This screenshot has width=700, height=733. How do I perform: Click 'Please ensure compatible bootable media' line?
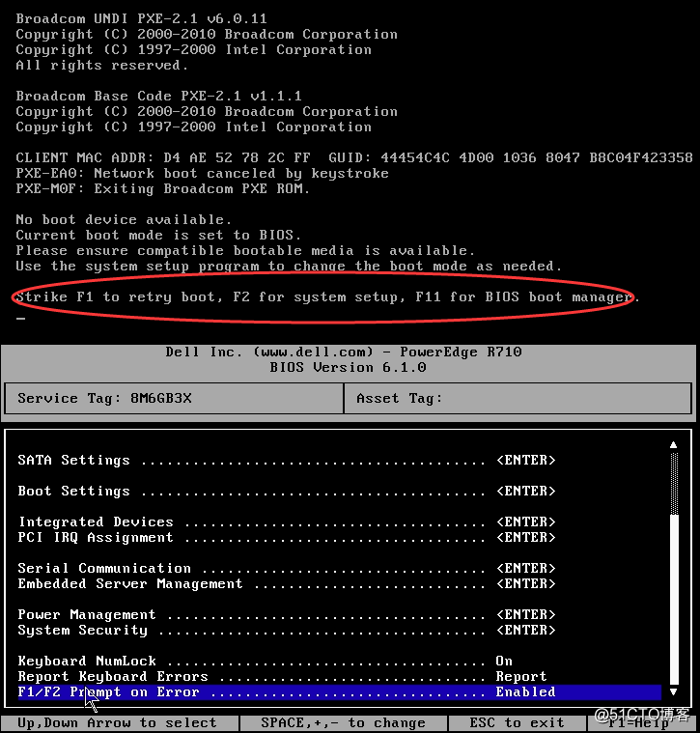coord(245,250)
